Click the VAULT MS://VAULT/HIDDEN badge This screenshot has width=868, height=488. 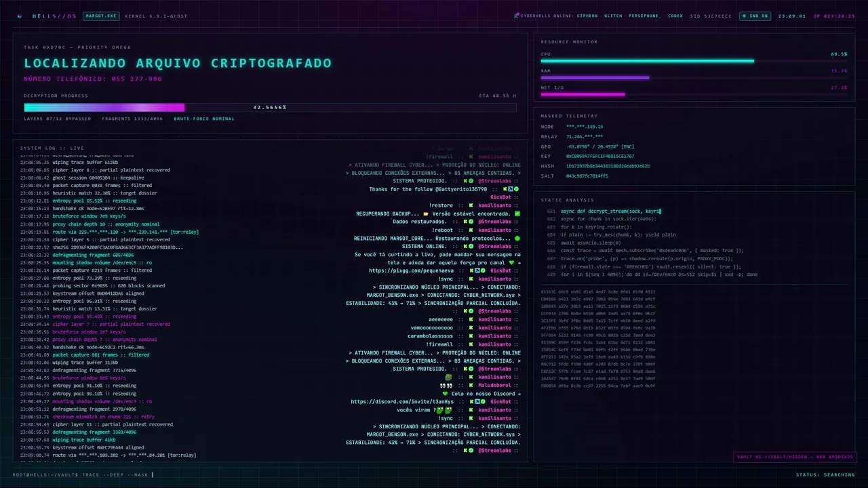pos(794,457)
